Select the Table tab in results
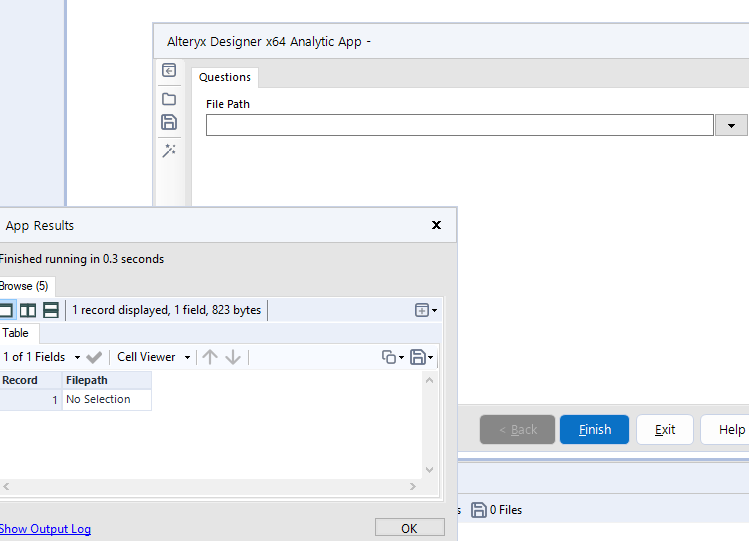 15,333
